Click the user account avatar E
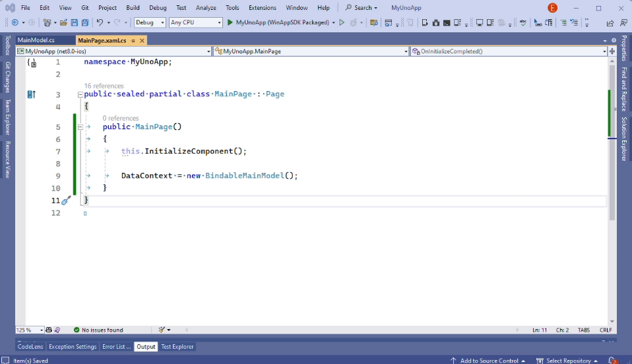 click(552, 8)
